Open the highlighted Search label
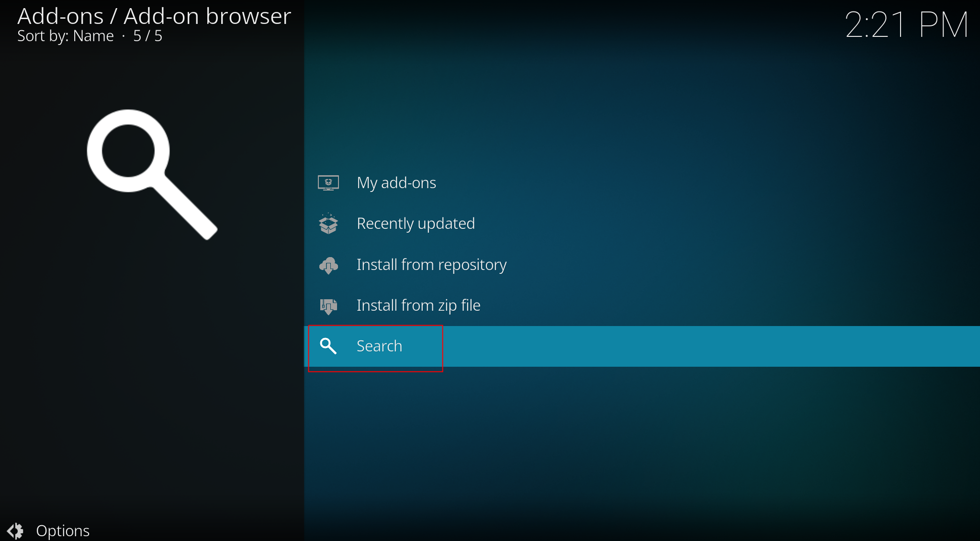980x541 pixels. coord(379,346)
